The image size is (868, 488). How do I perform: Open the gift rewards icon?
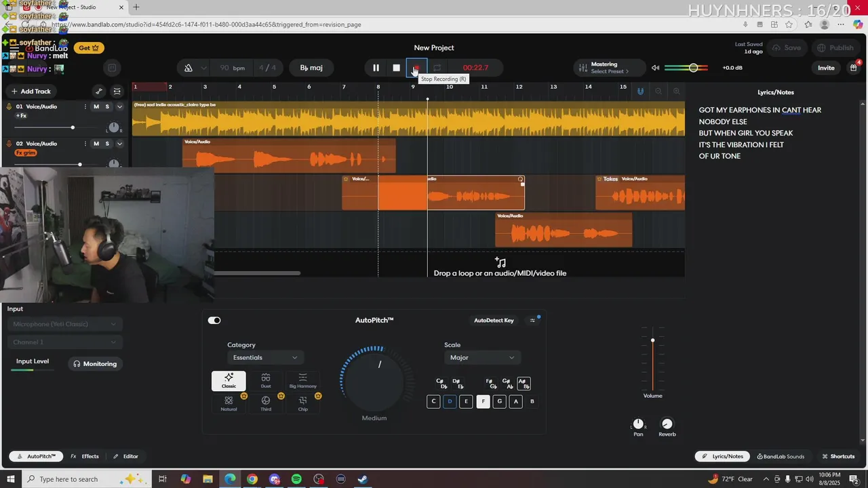[x=853, y=68]
